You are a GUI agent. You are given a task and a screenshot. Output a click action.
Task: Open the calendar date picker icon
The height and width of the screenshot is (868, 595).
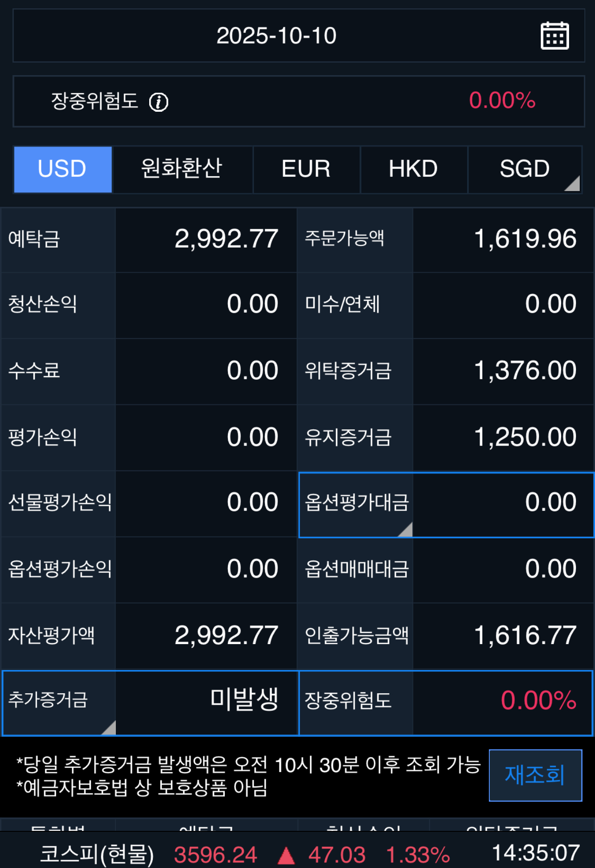pyautogui.click(x=555, y=36)
